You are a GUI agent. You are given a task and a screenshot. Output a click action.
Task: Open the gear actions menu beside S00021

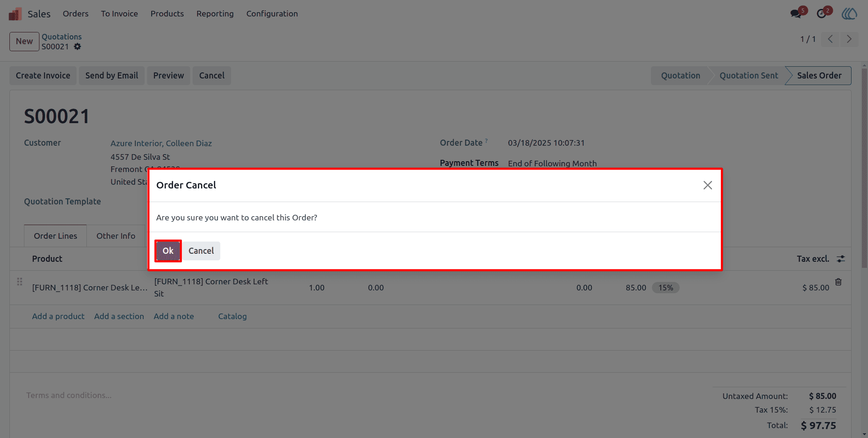(77, 47)
